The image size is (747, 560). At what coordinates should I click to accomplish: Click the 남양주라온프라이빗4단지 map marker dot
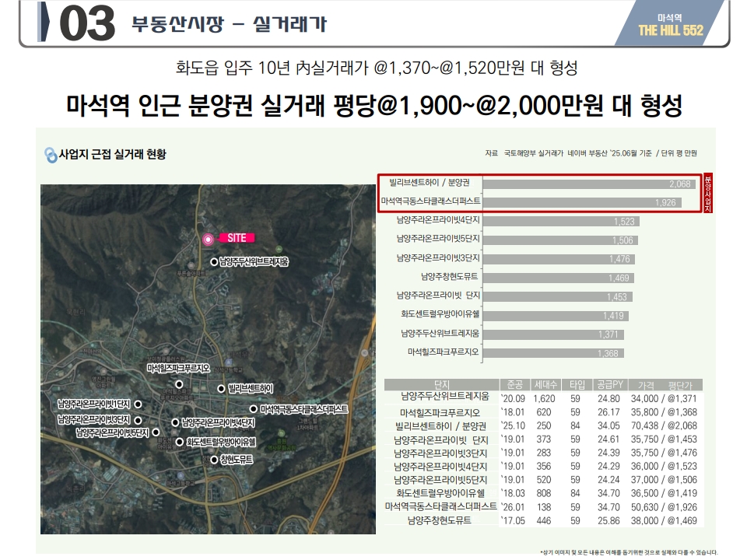pos(175,424)
